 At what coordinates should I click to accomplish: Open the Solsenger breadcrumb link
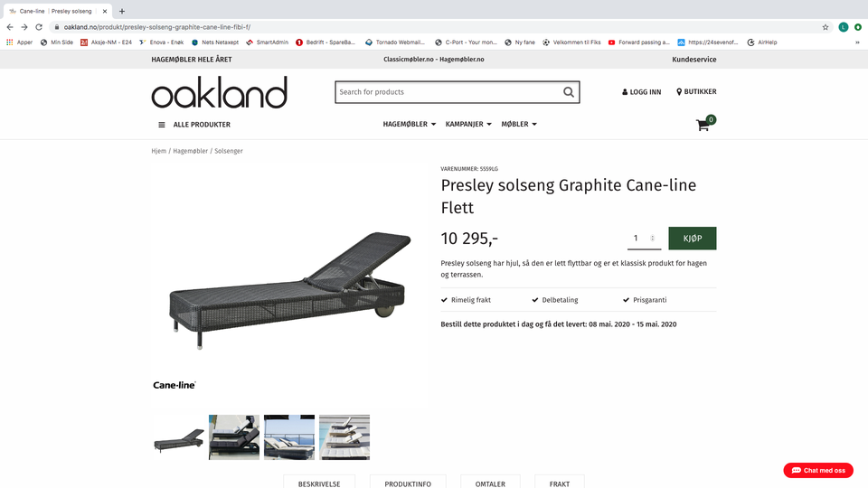click(229, 151)
